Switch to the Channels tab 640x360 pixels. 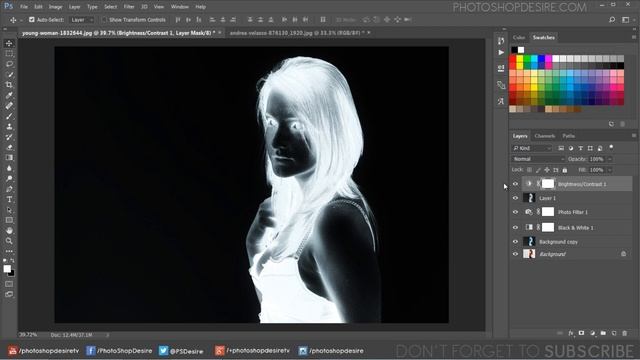tap(544, 136)
